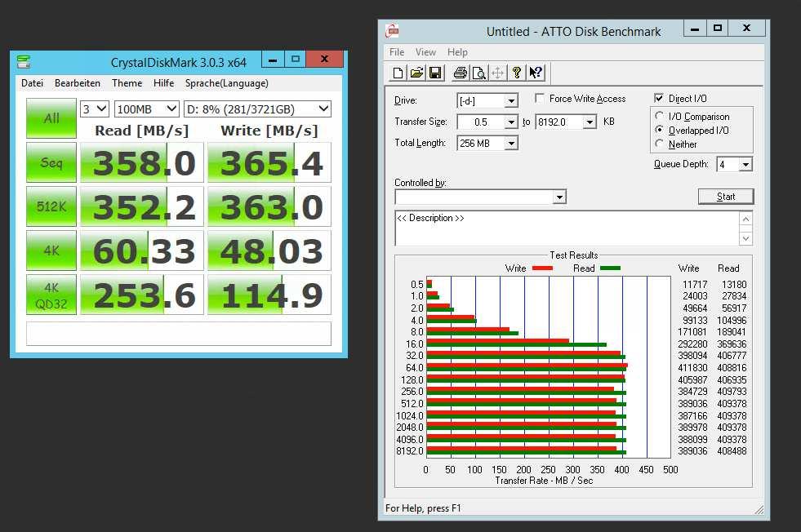Click the ATTO Disk Benchmark title bar icon
This screenshot has width=801, height=532.
(392, 31)
